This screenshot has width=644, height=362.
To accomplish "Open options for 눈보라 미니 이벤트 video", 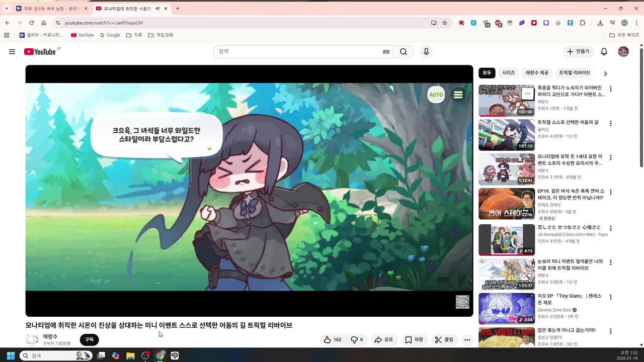I will pyautogui.click(x=611, y=262).
